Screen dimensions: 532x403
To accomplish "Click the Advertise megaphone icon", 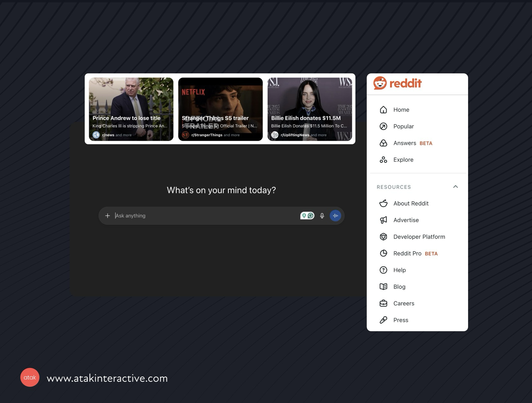I will pos(383,220).
